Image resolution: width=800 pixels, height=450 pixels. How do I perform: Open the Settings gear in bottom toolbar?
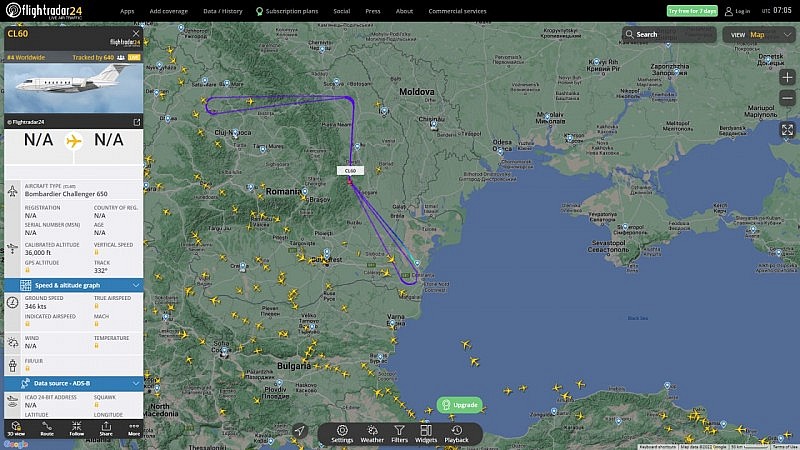[x=342, y=434]
